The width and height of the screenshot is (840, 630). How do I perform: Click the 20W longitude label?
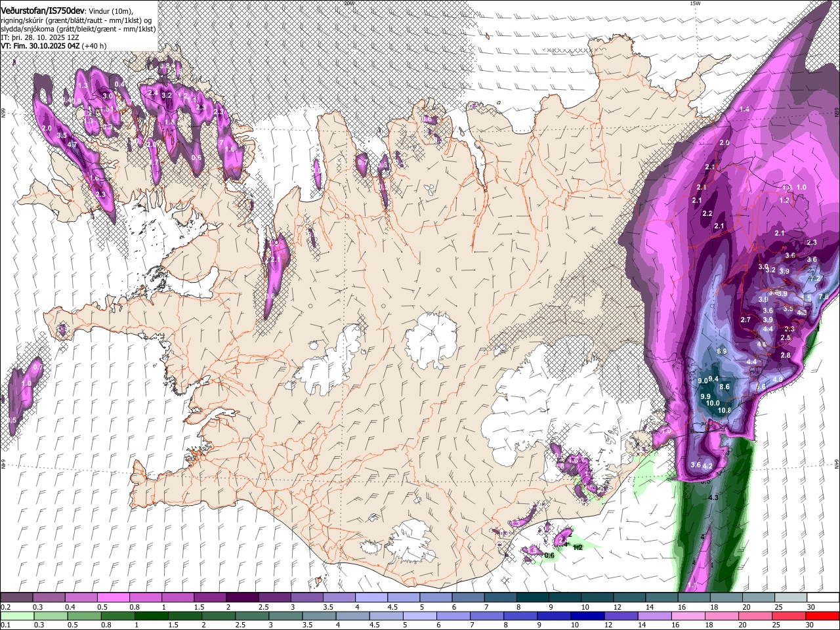(349, 3)
